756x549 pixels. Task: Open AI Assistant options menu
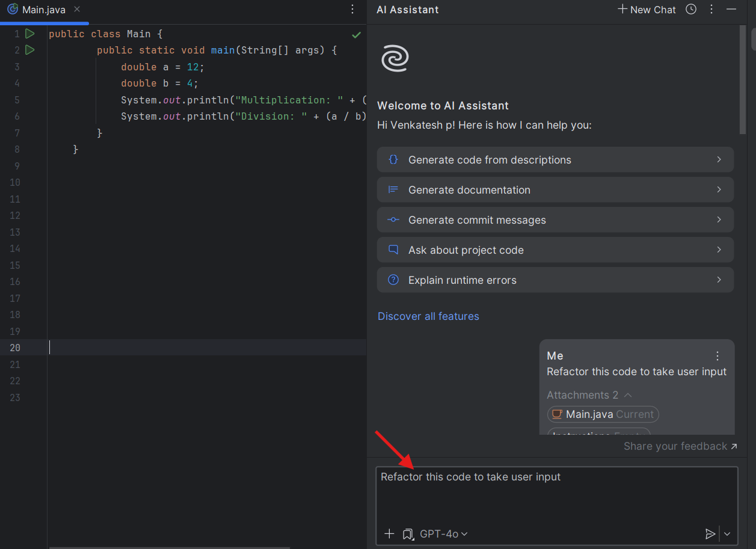pos(711,9)
